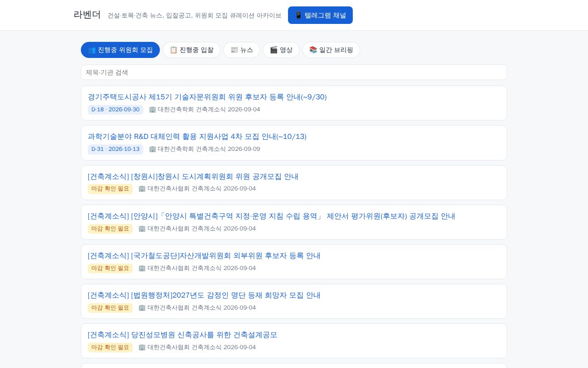This screenshot has height=368, width=588.
Task: Click 마감 확인 필요 badge on 법원행정처 card
Action: (110, 308)
